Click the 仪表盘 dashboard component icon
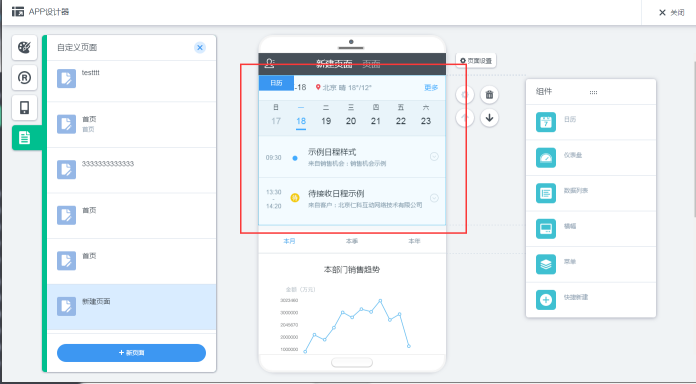Viewport: 696px width, 384px height. coord(546,158)
